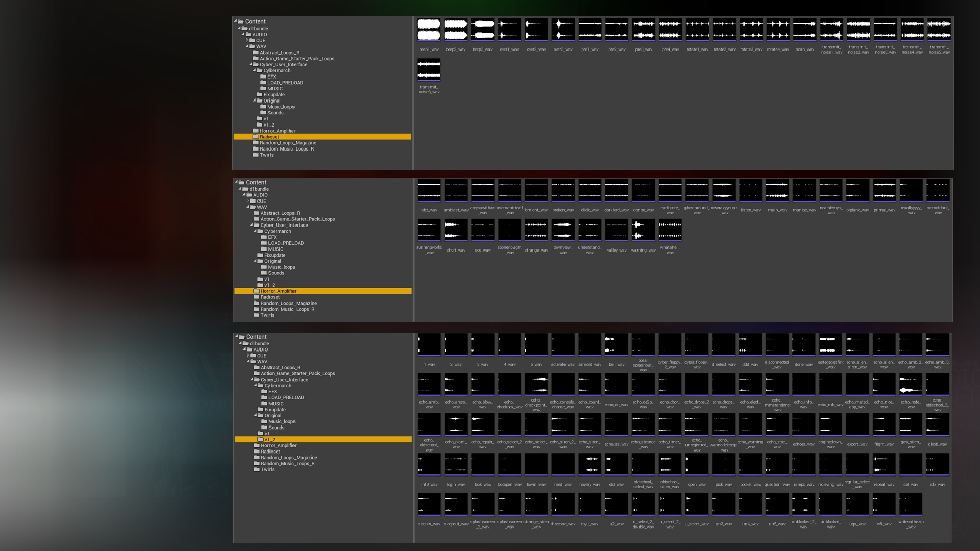Click the scan_wav audio asset icon
Image resolution: width=980 pixels, height=551 pixels.
coord(804,30)
